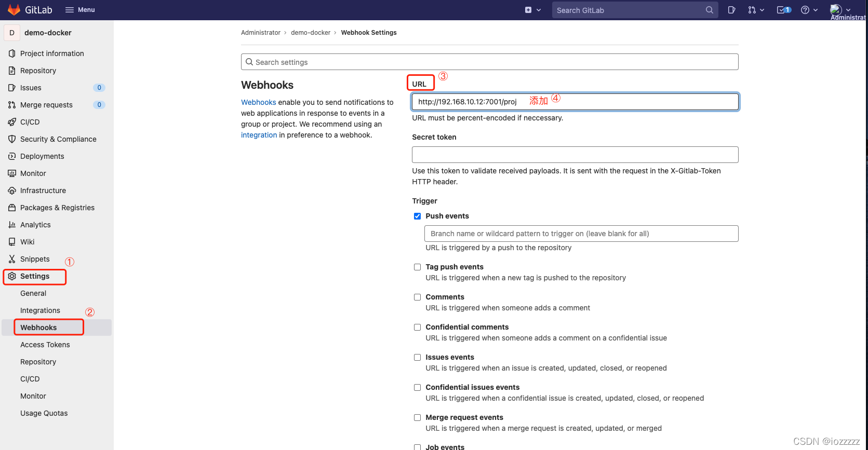Viewport: 868px width, 450px height.
Task: Click the webhook URL input field
Action: point(575,102)
